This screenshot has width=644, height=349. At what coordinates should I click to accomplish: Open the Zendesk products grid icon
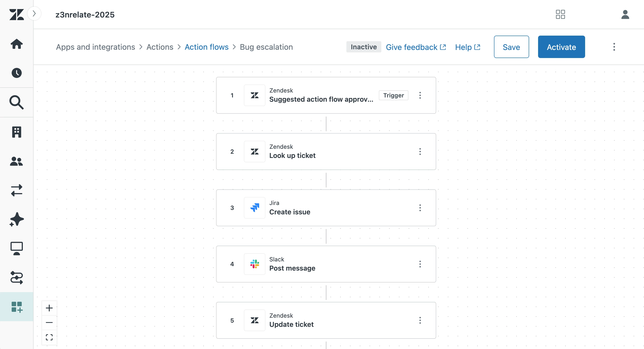(560, 15)
